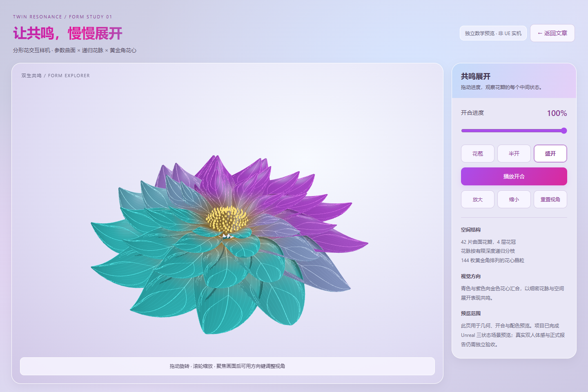This screenshot has height=392, width=588.
Task: Click the 拖动进度，观察花瓣的每个中间状态 description
Action: pos(501,87)
